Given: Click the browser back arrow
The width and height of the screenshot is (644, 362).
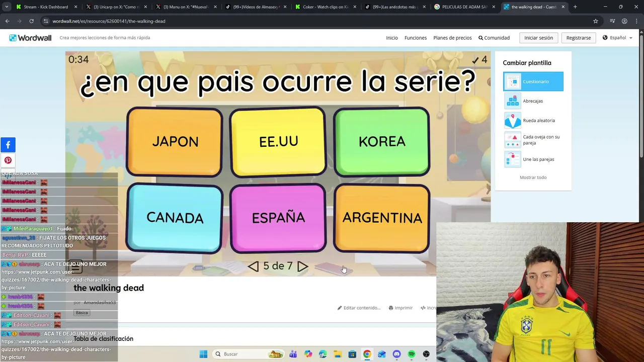Looking at the screenshot, I should click(7, 21).
